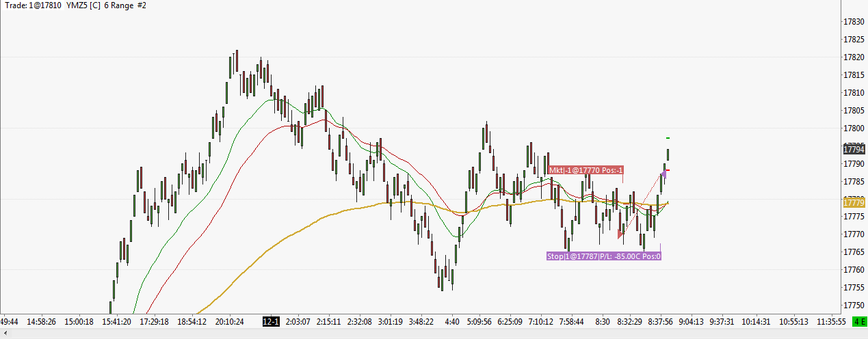Click the 5:09:56 time axis label

483,321
